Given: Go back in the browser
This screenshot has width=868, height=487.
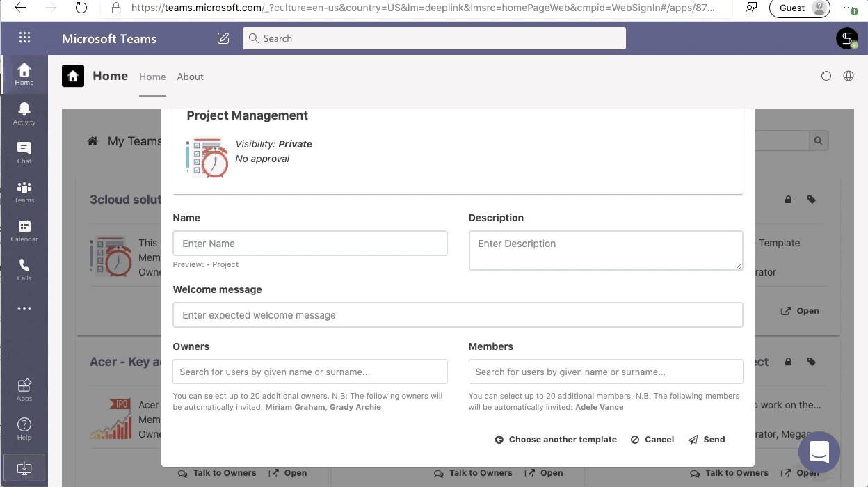Looking at the screenshot, I should pos(20,8).
